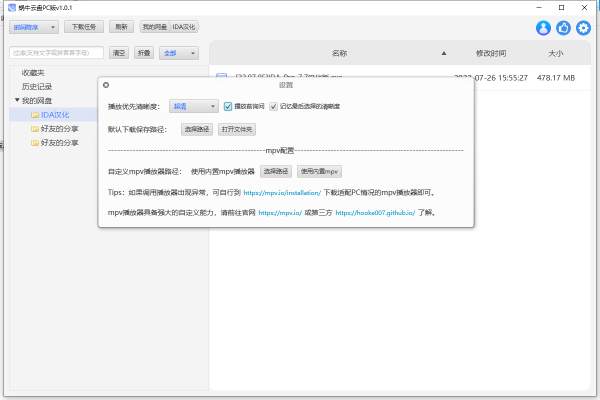Click the 下载任务 button
The image size is (600, 400).
coord(87,27)
